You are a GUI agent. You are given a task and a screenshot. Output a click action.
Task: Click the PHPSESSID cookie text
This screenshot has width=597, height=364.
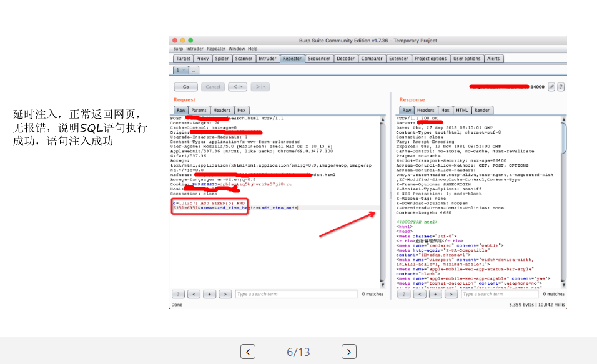click(242, 184)
